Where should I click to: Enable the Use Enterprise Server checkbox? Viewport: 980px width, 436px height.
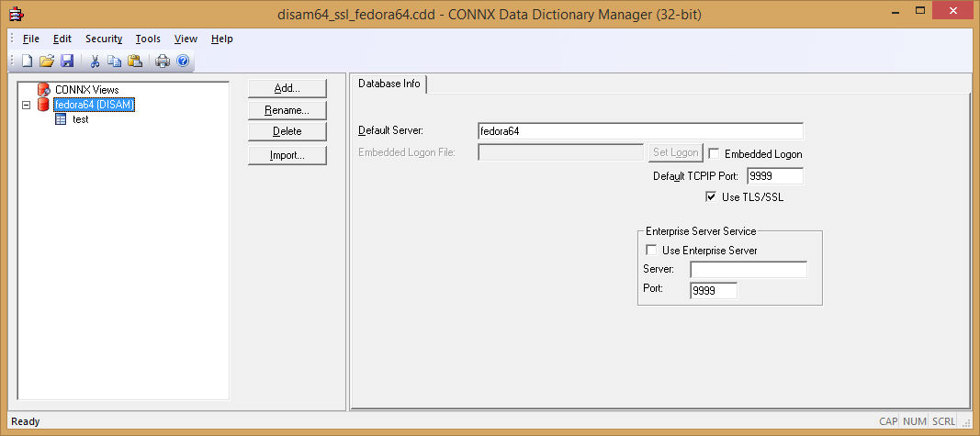pos(651,250)
